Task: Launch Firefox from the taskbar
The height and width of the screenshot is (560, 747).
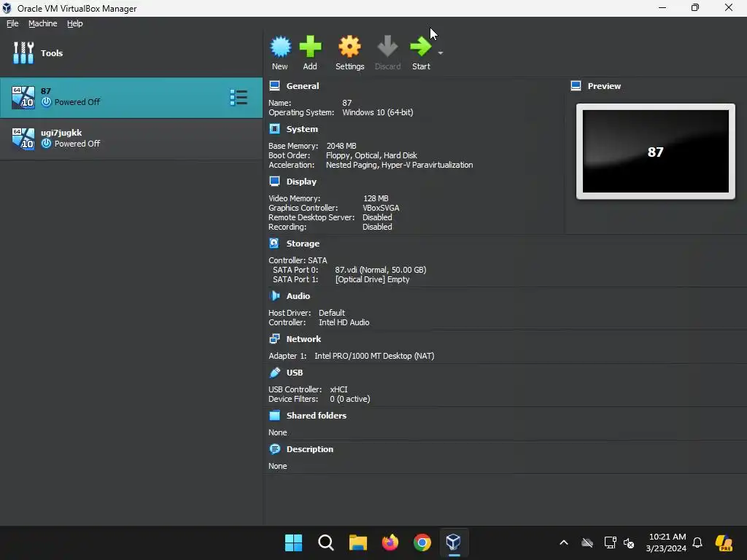Action: (x=390, y=542)
